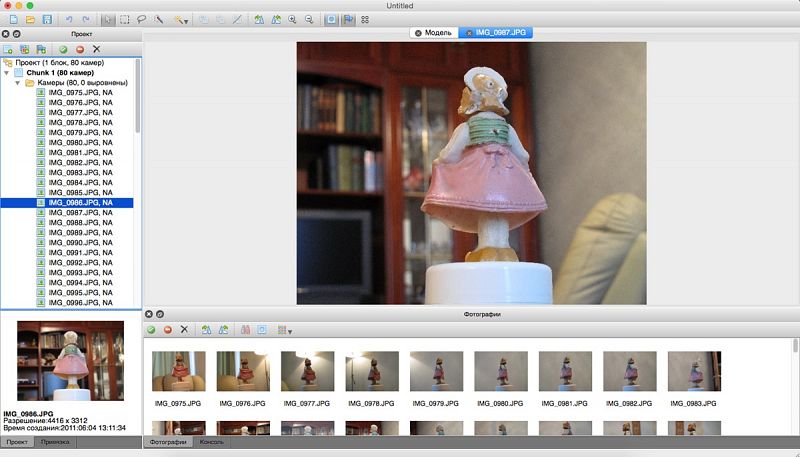Open the Привязка tab at bottom left
Image resolution: width=800 pixels, height=457 pixels.
tap(55, 441)
